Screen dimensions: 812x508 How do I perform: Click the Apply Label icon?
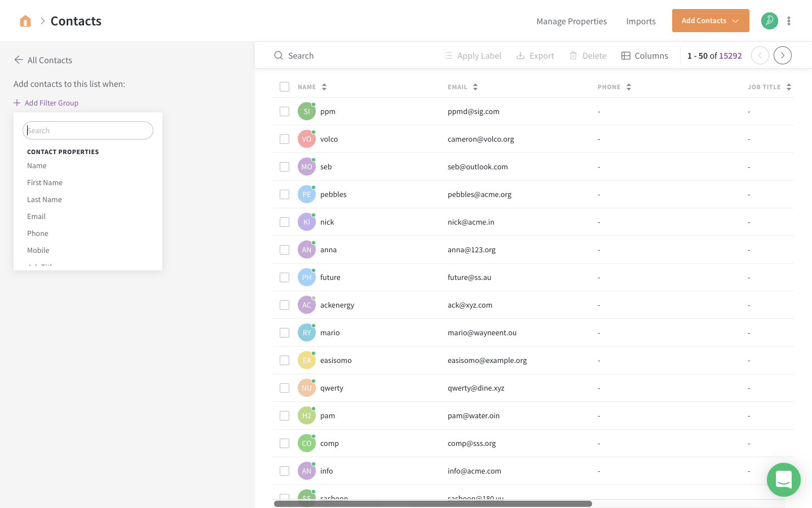click(448, 55)
